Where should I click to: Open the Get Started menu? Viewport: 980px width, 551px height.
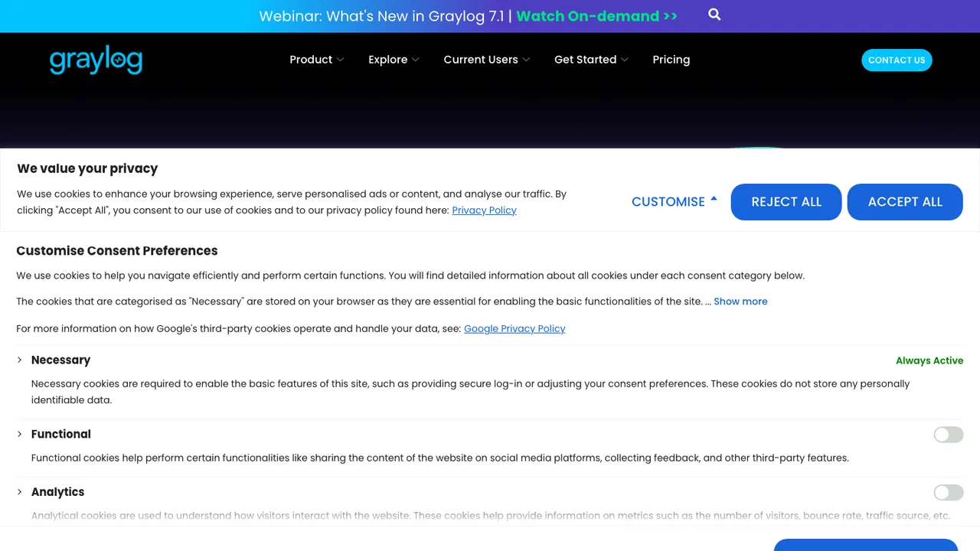pos(591,60)
